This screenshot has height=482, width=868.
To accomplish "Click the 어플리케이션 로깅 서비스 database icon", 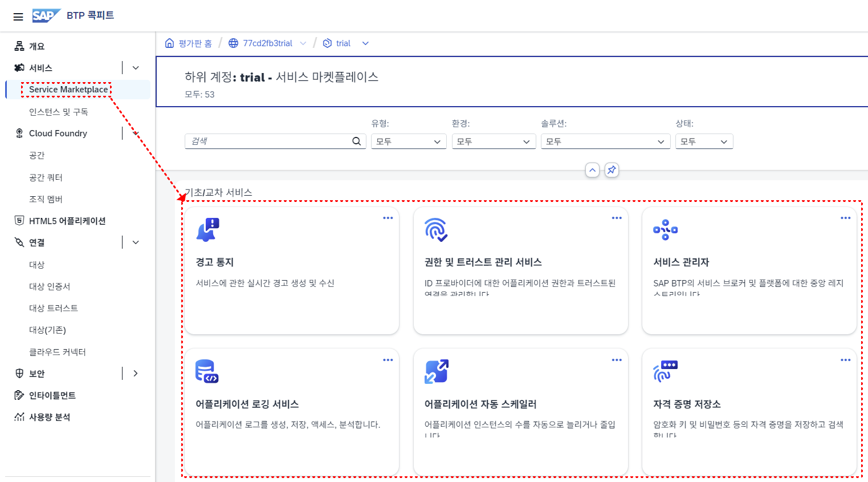I will coord(207,371).
